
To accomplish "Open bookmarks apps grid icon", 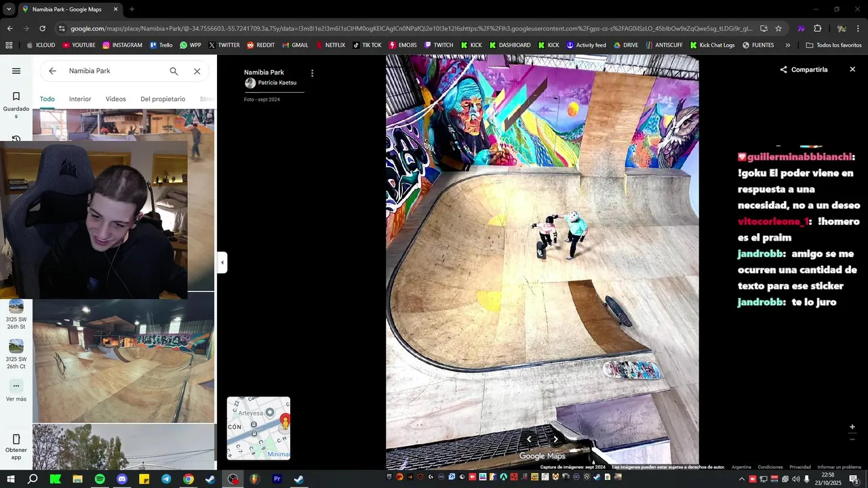I will point(9,45).
